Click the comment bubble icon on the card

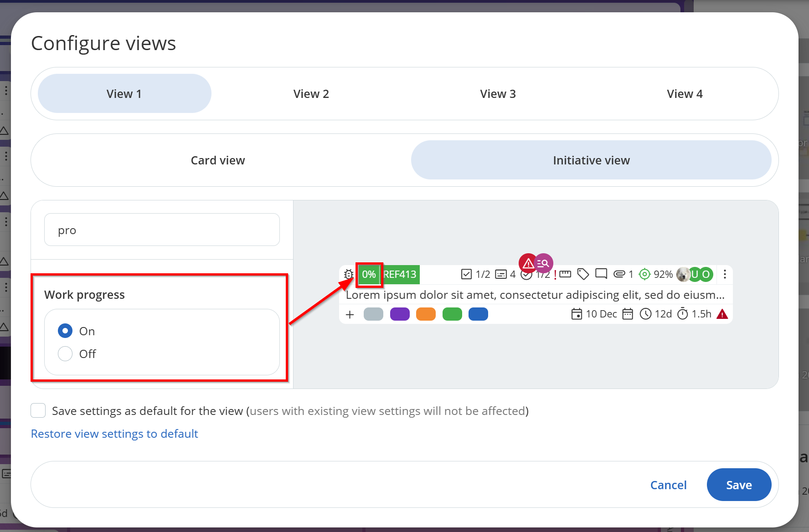(x=601, y=274)
